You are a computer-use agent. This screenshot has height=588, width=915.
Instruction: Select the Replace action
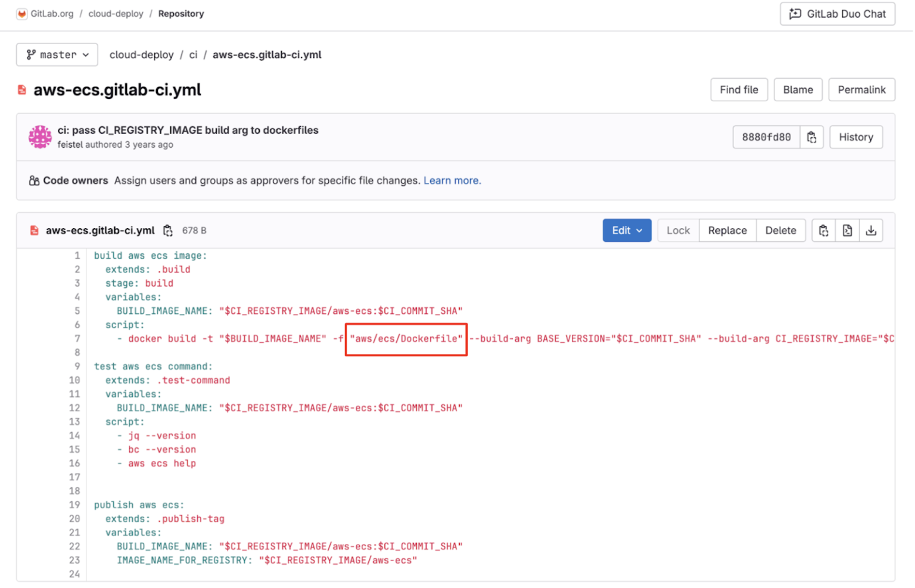click(x=727, y=231)
